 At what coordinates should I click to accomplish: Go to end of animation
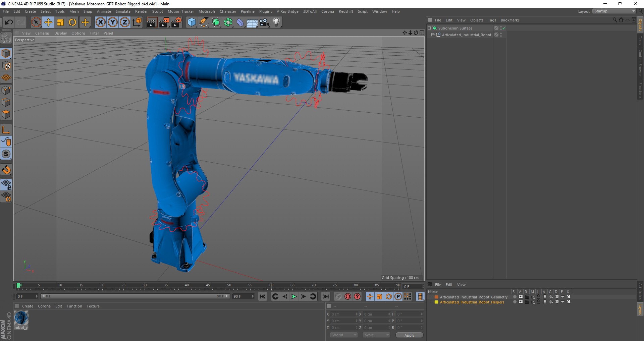click(x=326, y=296)
